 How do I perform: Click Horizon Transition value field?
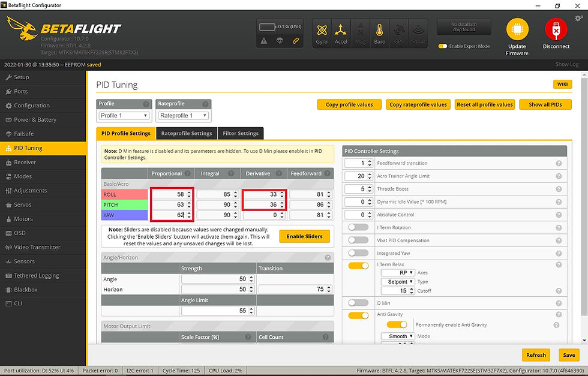pos(295,290)
